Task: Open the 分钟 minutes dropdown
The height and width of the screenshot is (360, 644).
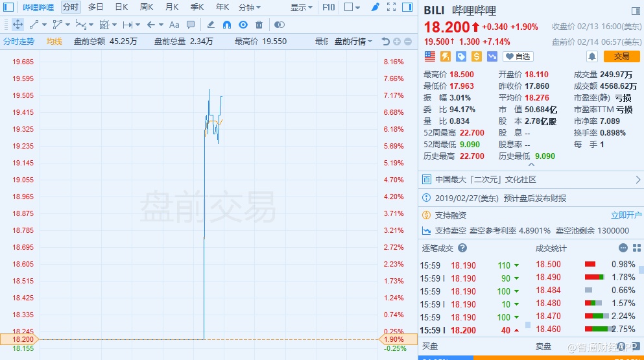Action: click(x=249, y=7)
